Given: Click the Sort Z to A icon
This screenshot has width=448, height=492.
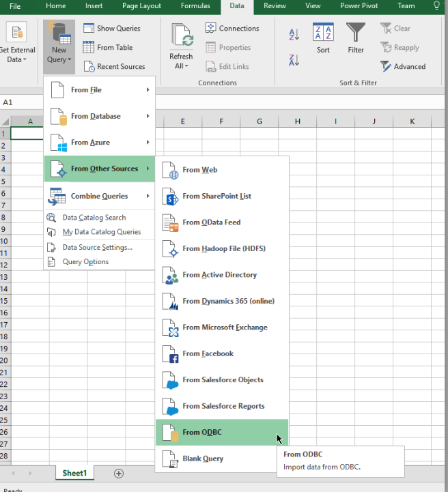Looking at the screenshot, I should click(x=294, y=59).
